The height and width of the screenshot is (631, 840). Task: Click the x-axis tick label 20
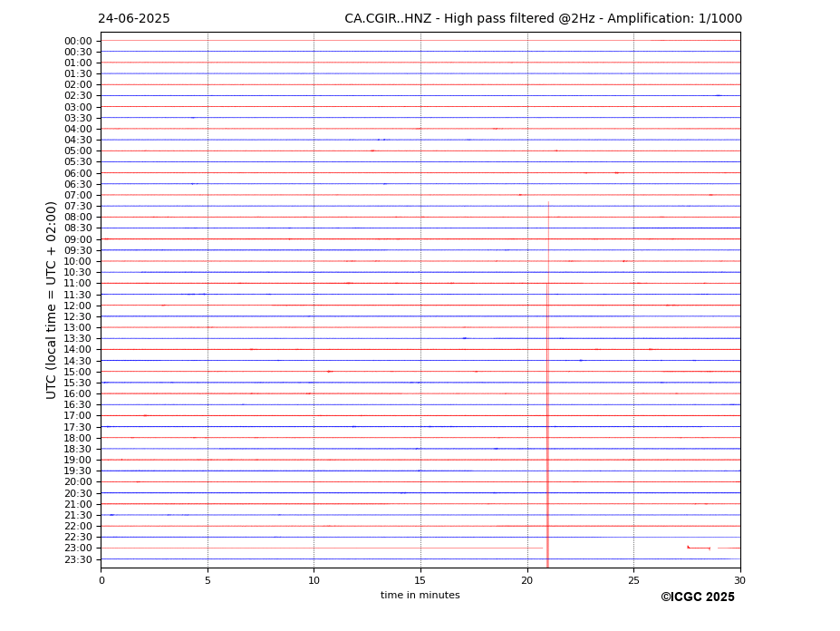point(527,580)
